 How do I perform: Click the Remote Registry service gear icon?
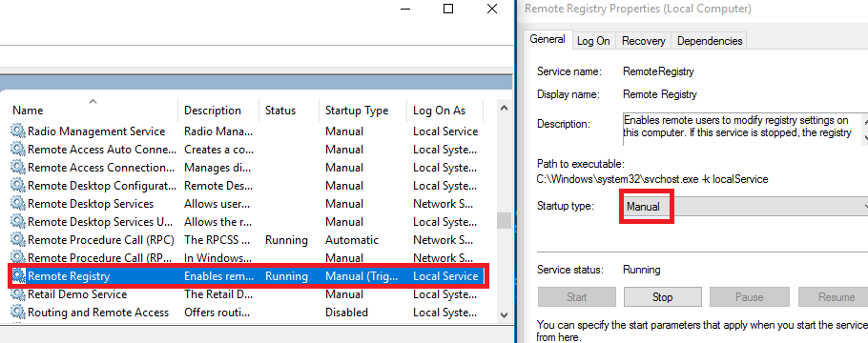click(x=18, y=276)
